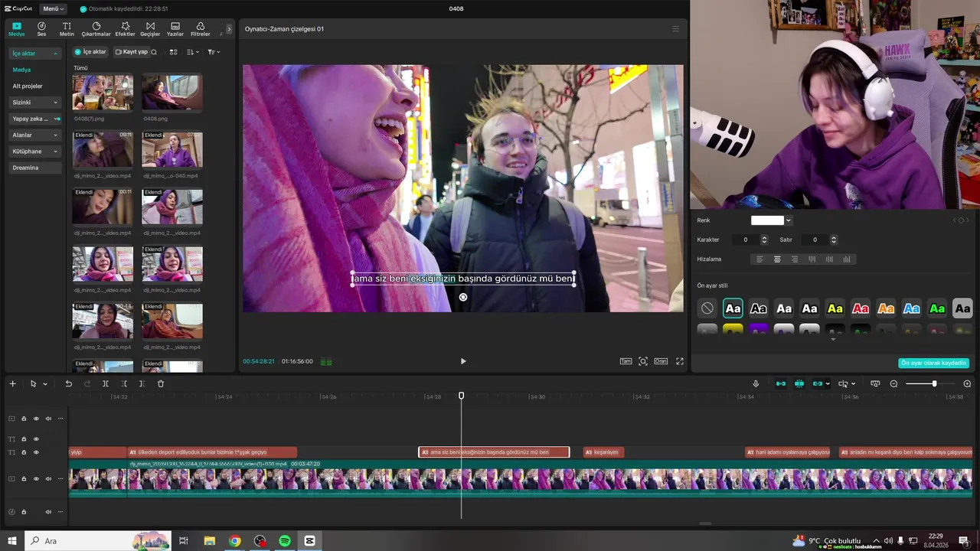The width and height of the screenshot is (980, 551).
Task: Click the İçe aktar import button
Action: pos(90,52)
